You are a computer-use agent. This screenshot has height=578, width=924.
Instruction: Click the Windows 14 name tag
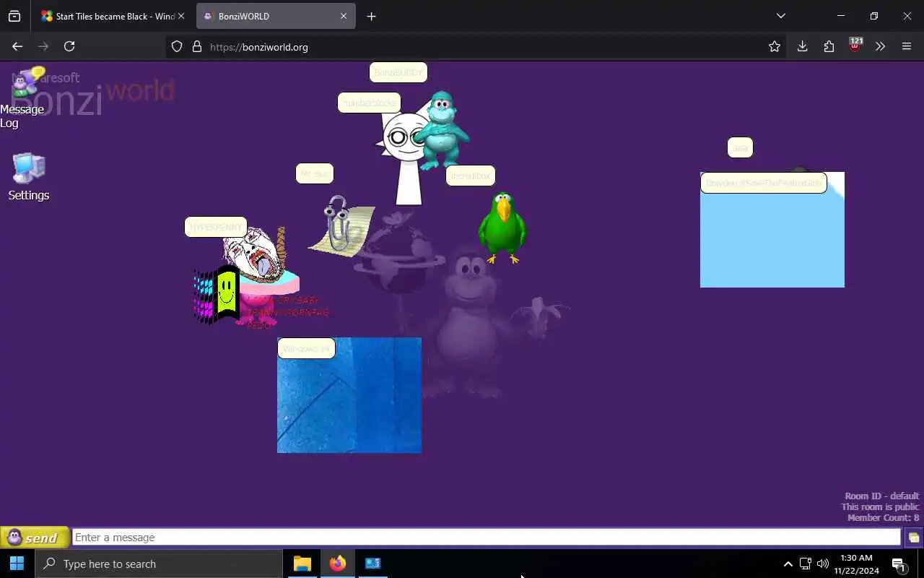point(306,348)
